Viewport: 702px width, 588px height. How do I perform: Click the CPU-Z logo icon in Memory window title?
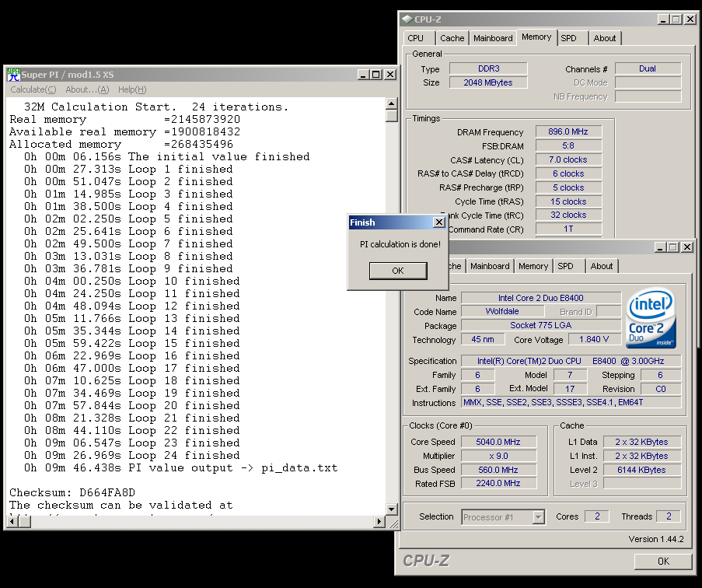pos(407,19)
